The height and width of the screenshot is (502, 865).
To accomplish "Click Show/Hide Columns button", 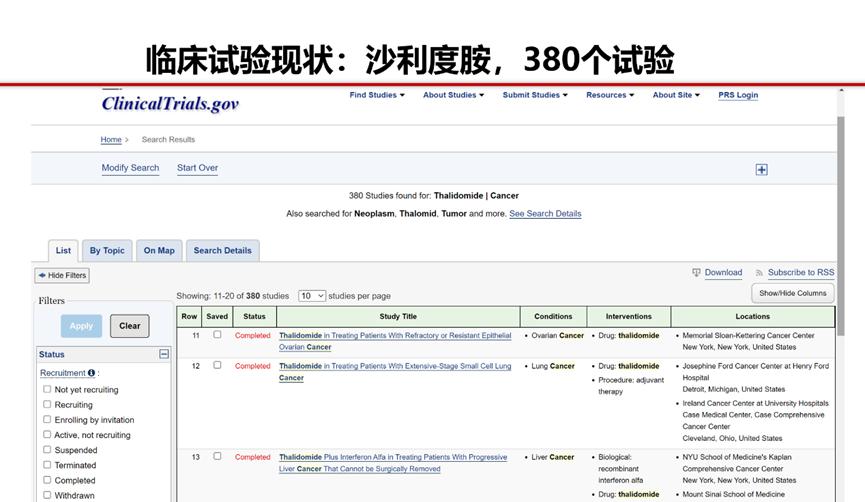I will (793, 293).
